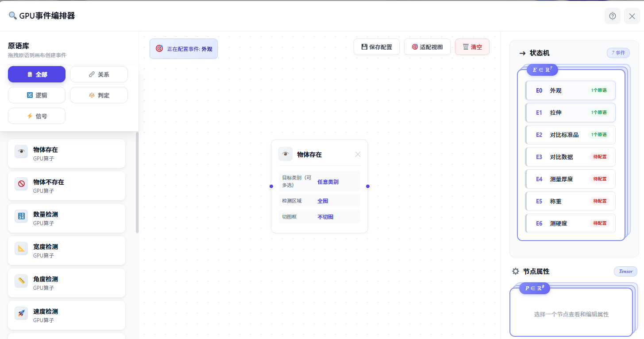Screen dimensions: 644x339
Task: Click the eye icon in canvas node header
Action: point(285,154)
